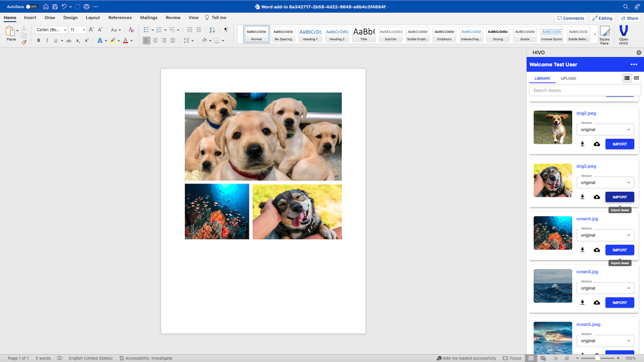Switch HIVO panel to grid view

click(x=636, y=78)
